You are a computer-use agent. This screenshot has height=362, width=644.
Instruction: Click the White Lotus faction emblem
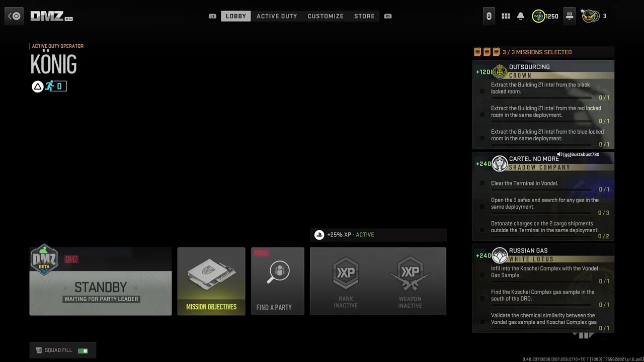click(x=500, y=255)
